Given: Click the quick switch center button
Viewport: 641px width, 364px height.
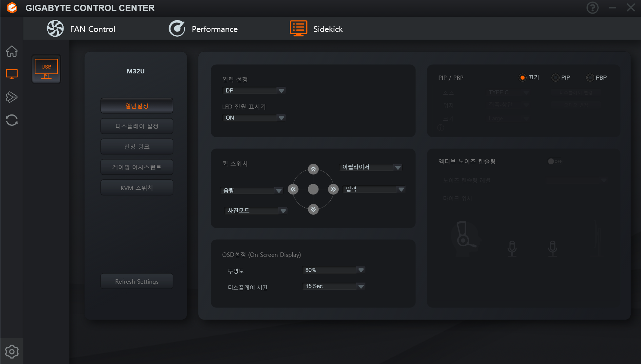Looking at the screenshot, I should click(313, 189).
